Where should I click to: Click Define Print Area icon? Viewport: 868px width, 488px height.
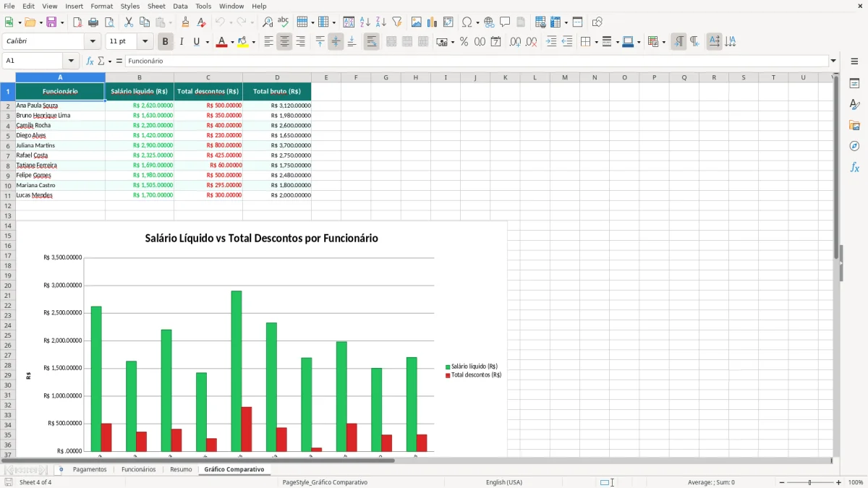[x=540, y=22]
